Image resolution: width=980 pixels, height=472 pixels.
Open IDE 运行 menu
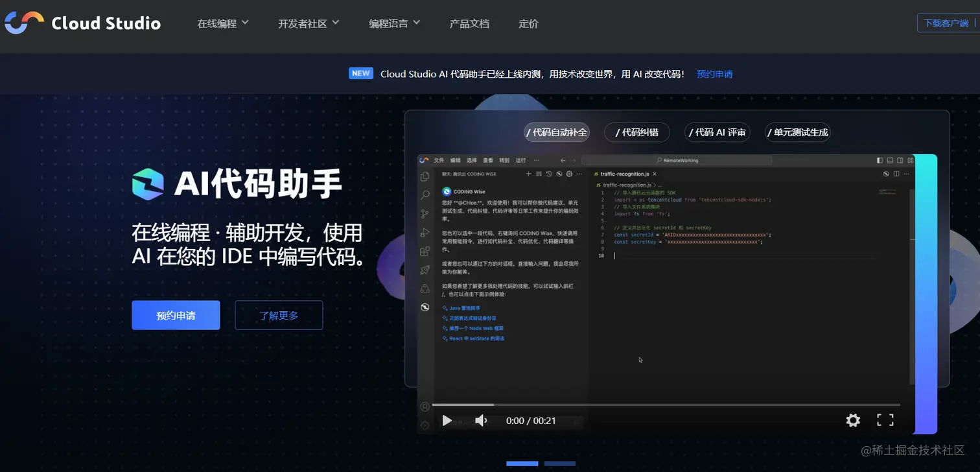(x=520, y=160)
